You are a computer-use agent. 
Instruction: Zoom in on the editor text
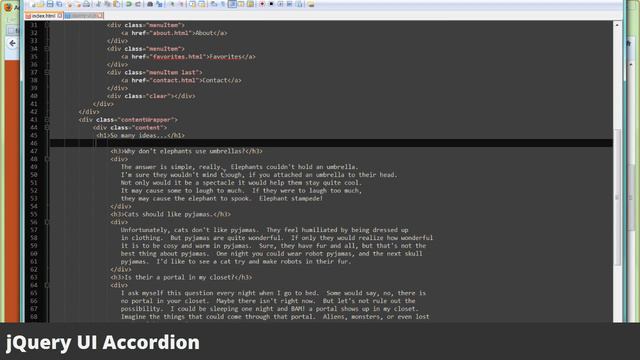coord(172,4)
